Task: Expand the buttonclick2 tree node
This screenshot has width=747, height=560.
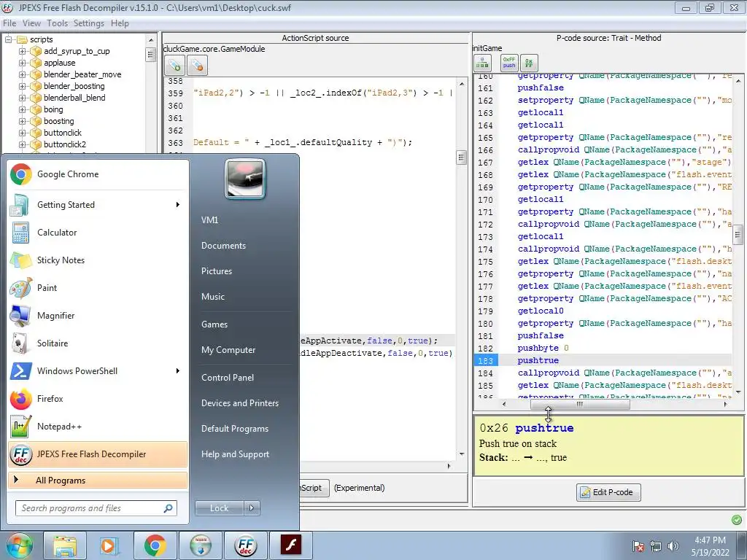Action: click(x=22, y=144)
